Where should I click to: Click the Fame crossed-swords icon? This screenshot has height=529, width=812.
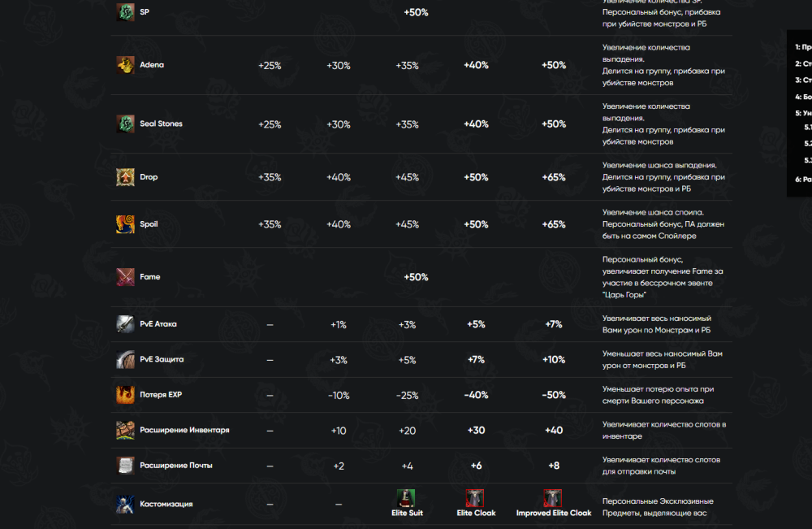coord(125,277)
